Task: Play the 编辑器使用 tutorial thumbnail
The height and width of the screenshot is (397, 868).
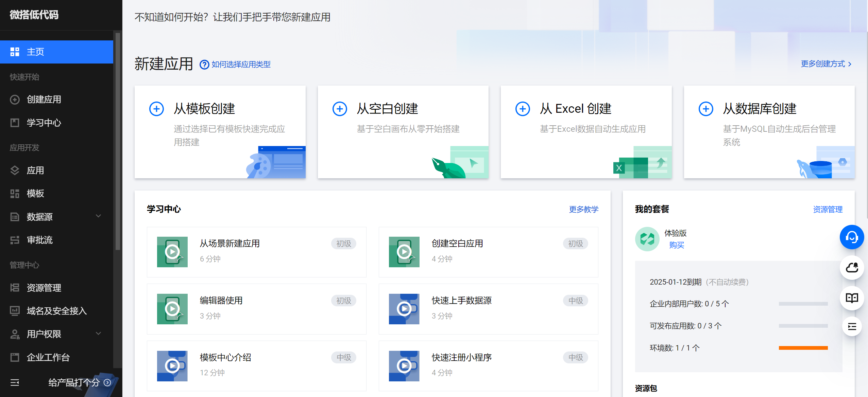Action: coord(172,309)
